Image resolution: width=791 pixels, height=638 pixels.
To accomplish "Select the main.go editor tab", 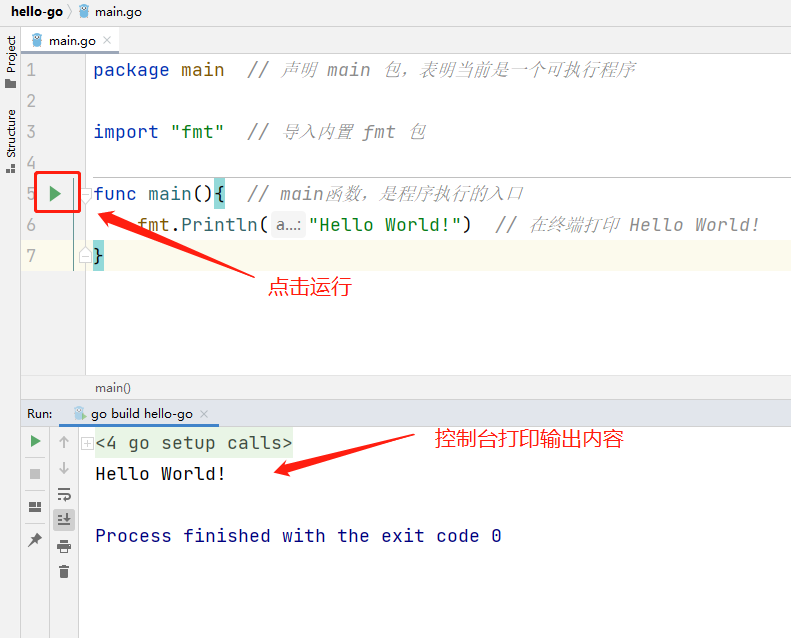I will click(70, 41).
